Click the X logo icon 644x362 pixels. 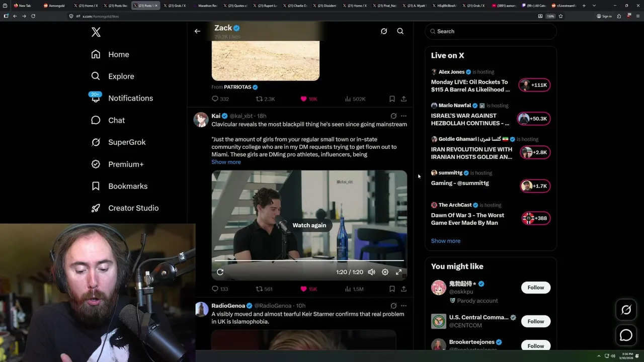pyautogui.click(x=96, y=32)
